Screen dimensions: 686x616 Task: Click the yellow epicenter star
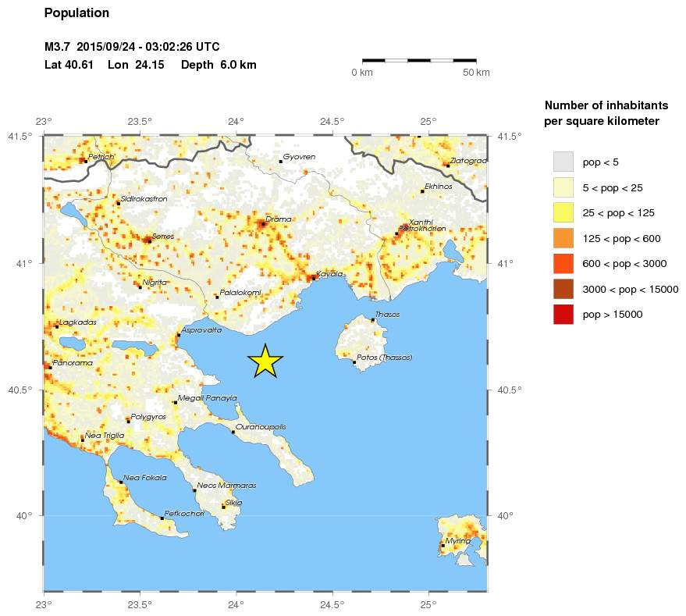265,362
